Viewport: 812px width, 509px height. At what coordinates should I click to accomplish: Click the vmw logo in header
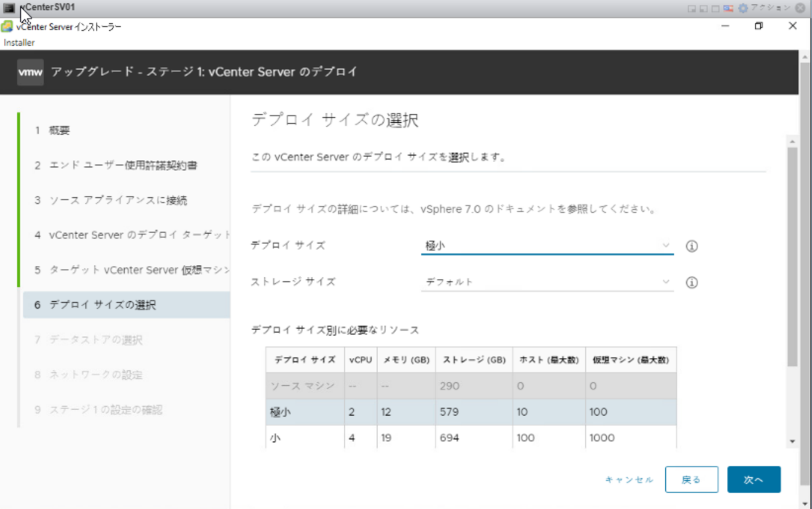point(30,72)
